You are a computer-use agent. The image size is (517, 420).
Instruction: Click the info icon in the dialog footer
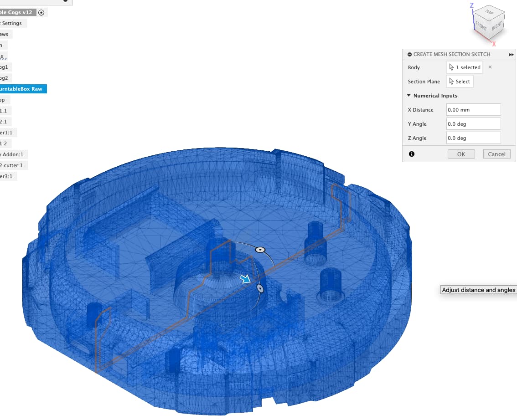(412, 154)
